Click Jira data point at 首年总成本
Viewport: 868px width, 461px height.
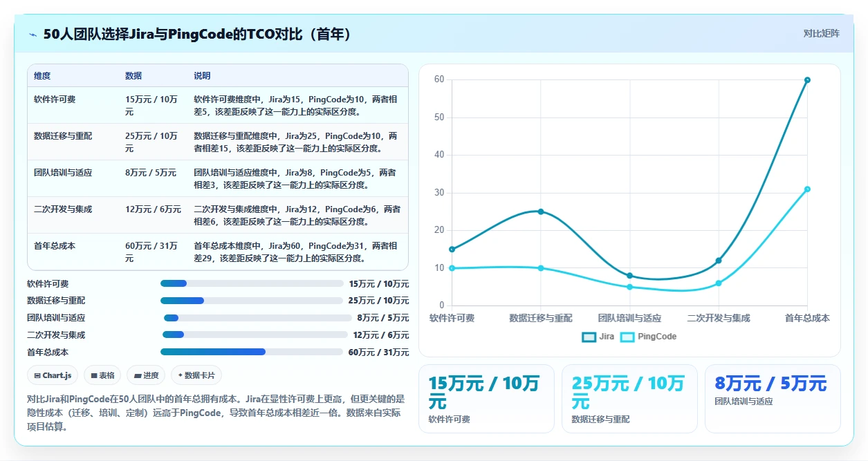(807, 80)
